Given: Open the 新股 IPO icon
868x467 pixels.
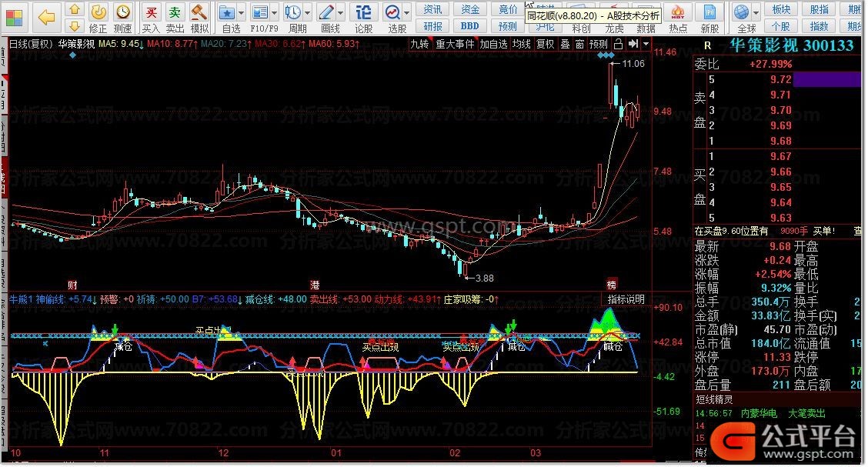Looking at the screenshot, I should (709, 12).
